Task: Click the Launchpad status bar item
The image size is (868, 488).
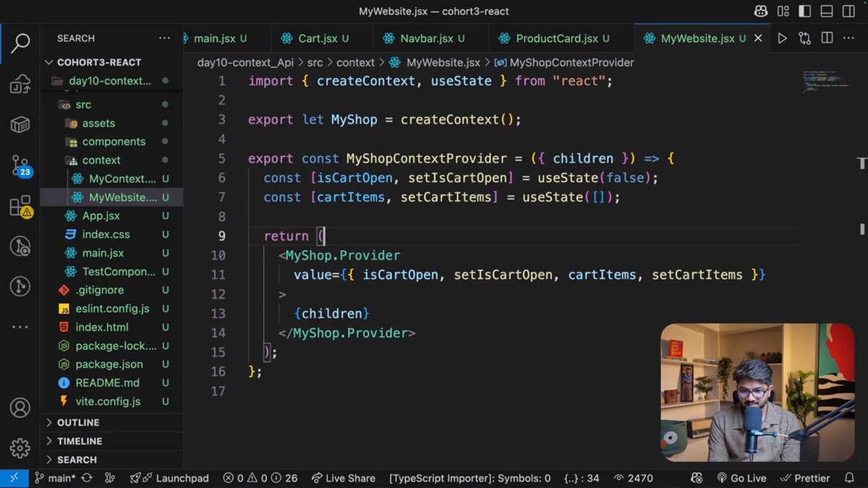Action: click(169, 478)
